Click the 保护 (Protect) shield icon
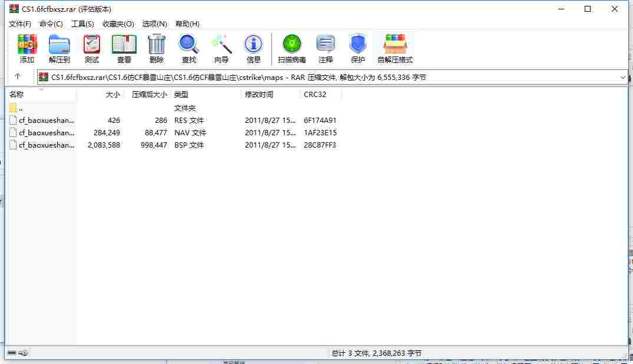This screenshot has width=633, height=364. pos(357,48)
